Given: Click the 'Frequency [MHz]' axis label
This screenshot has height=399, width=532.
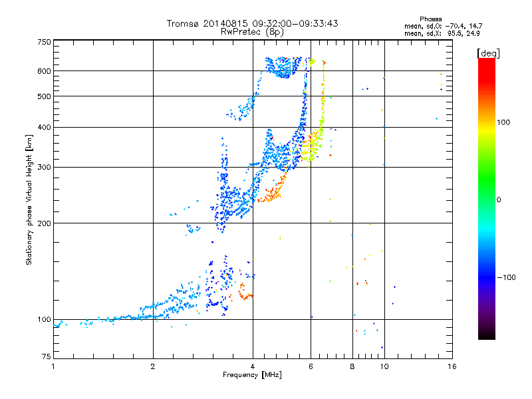Looking at the screenshot, I should (252, 375).
